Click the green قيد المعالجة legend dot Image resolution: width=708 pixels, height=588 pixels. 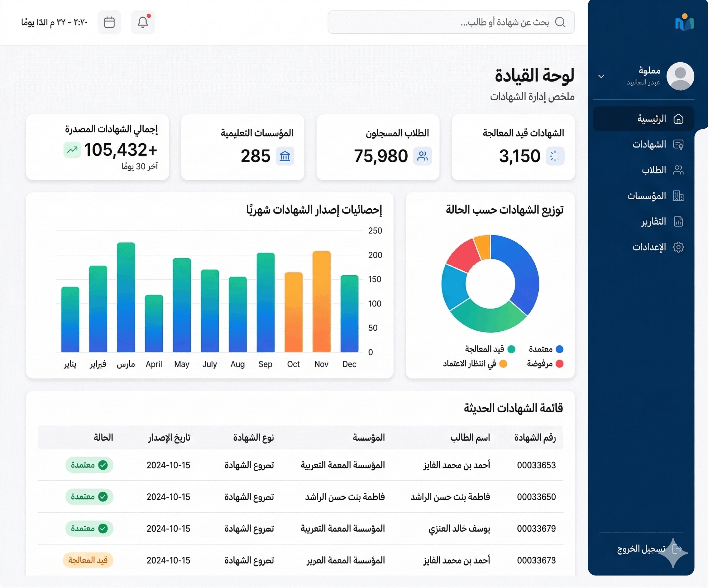511,349
